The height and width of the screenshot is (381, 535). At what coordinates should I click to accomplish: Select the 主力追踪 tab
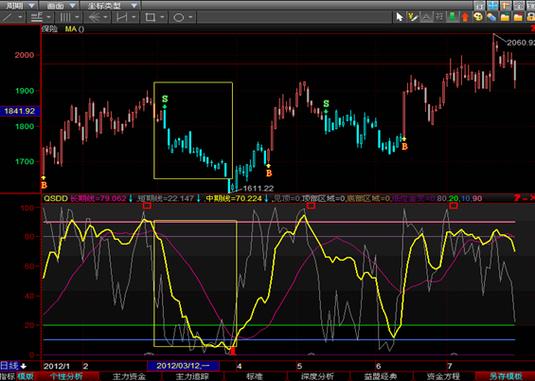(192, 377)
